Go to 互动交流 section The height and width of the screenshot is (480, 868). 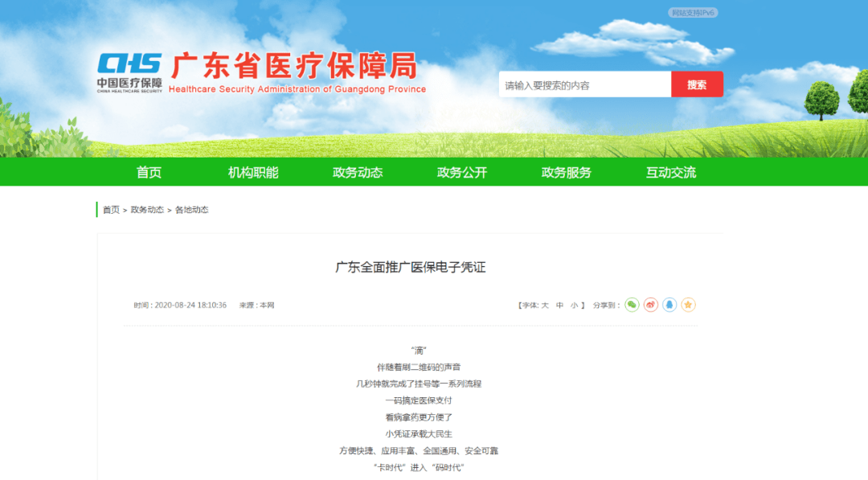(x=671, y=172)
